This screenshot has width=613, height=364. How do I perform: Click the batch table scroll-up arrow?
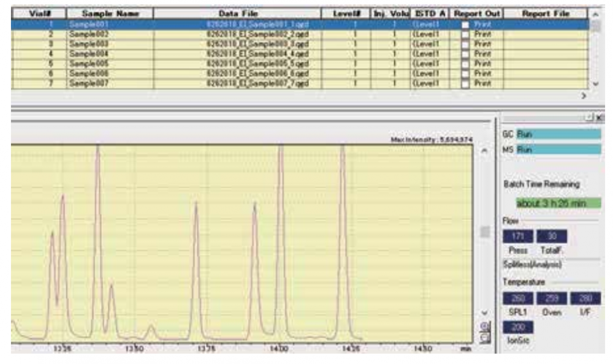pyautogui.click(x=595, y=13)
